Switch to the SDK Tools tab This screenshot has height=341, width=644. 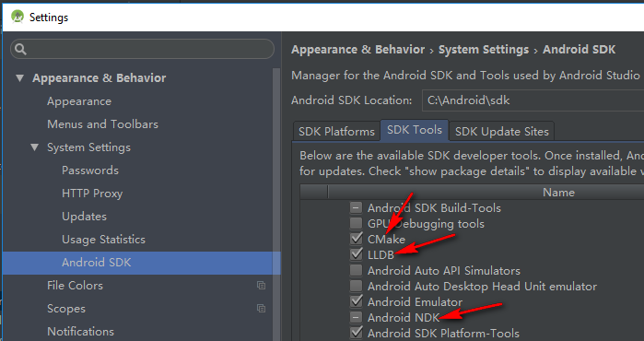(x=415, y=130)
